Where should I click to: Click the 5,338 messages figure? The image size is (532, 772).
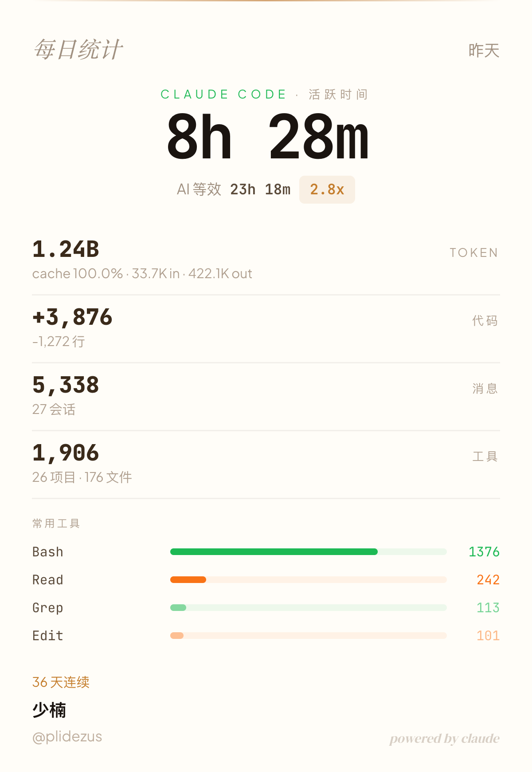pos(66,385)
